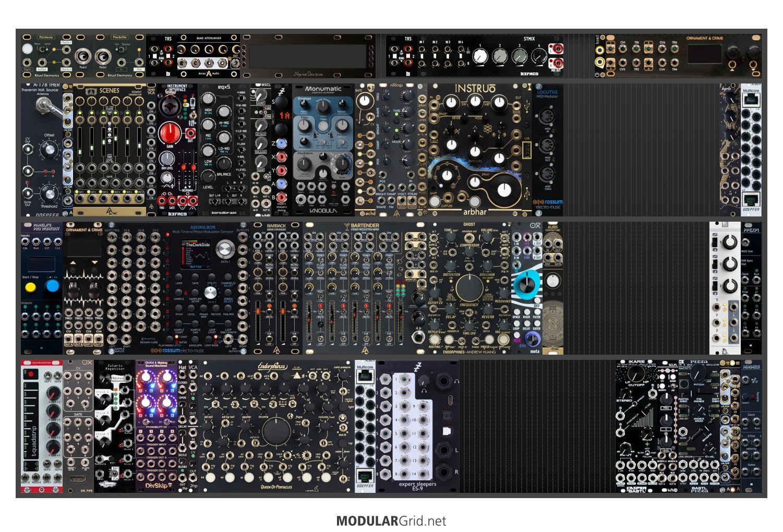Screen dimensions: 783x532
Task: Select the PPEXP1 expander module
Action: 751,288
